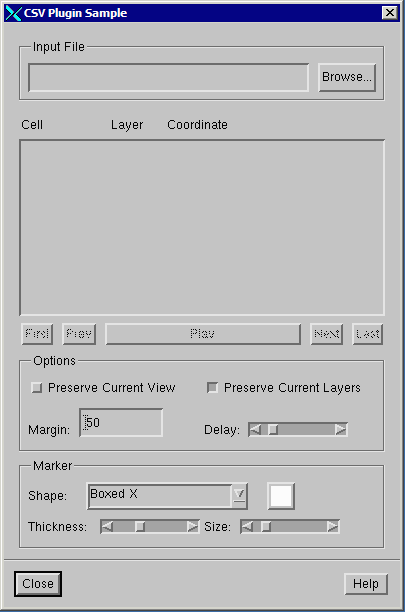Click the Size slider right arrow
The image size is (405, 612).
pos(333,527)
